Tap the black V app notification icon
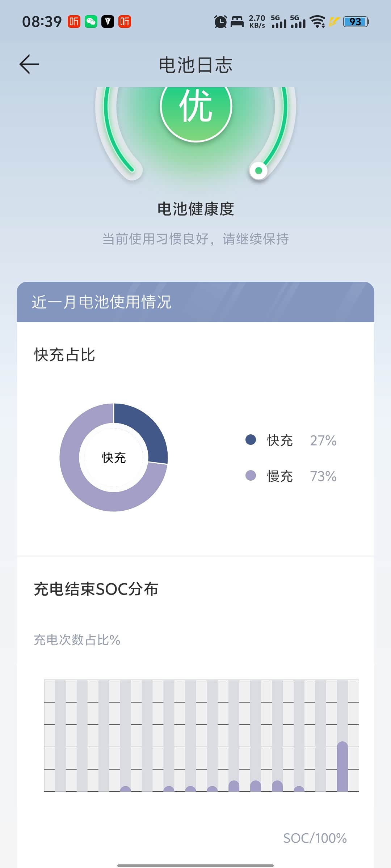391x868 pixels. (108, 22)
